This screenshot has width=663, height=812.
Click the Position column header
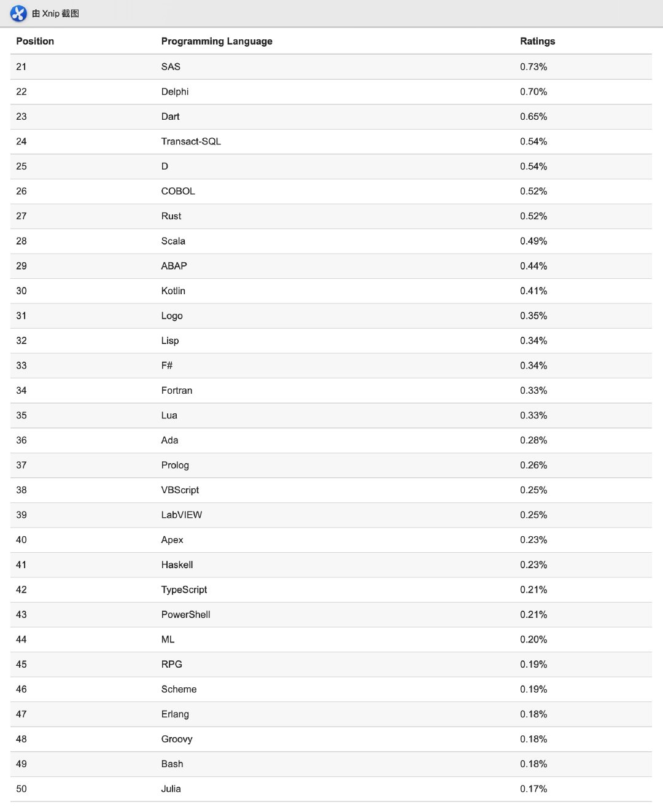click(35, 41)
